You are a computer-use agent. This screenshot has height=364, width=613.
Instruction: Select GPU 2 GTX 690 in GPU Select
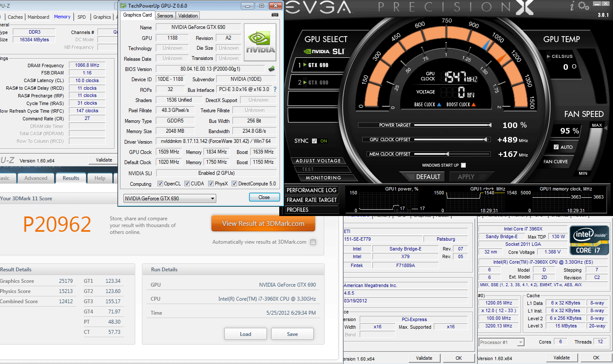pos(319,82)
